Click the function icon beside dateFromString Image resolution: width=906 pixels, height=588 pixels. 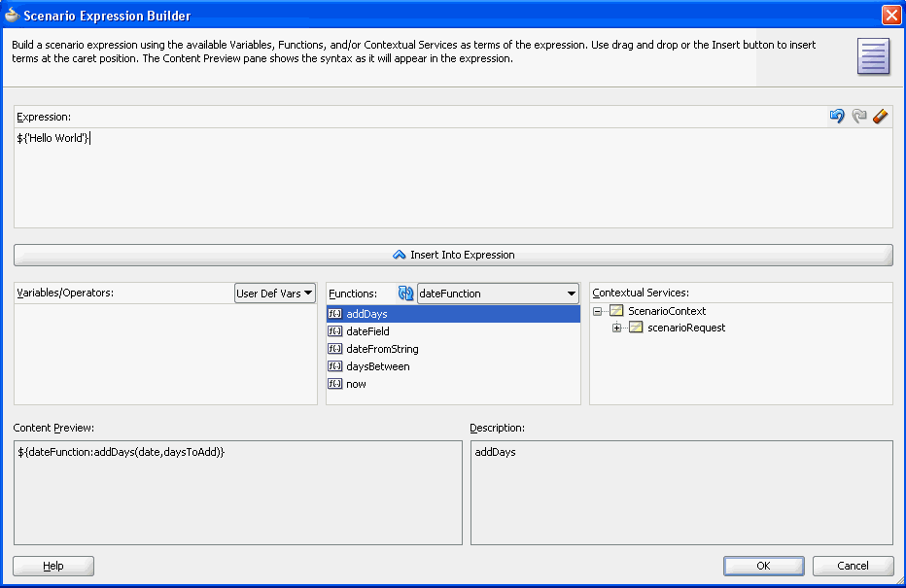click(335, 348)
